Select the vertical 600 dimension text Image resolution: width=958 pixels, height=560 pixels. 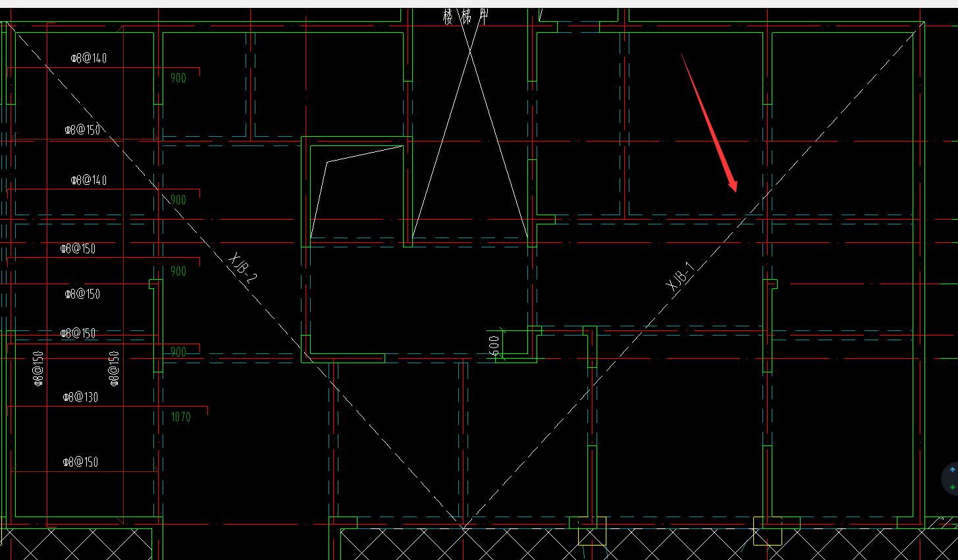point(494,345)
